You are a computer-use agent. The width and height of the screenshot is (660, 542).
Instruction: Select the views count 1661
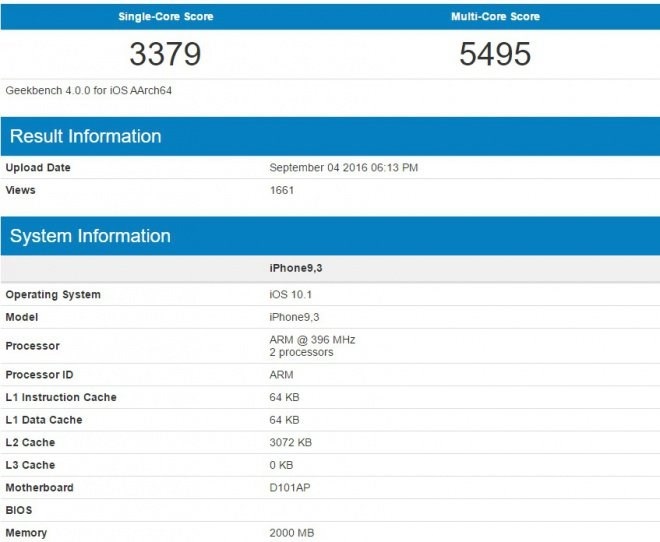[x=282, y=190]
